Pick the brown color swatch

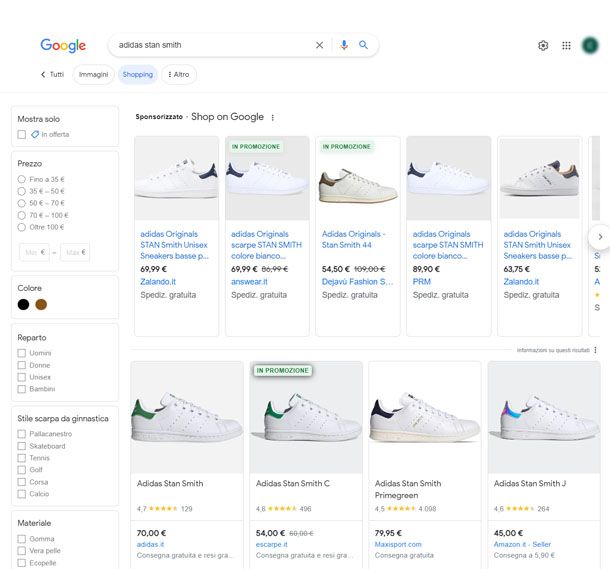(41, 305)
